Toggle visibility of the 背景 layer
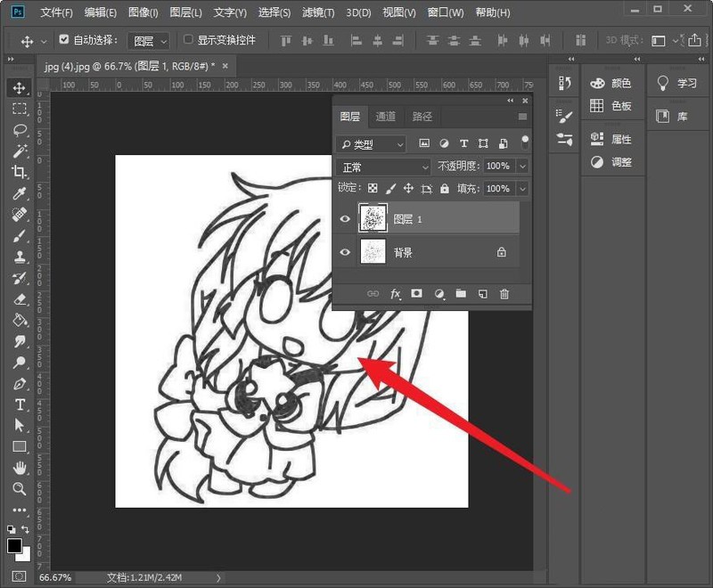This screenshot has height=588, width=713. point(345,253)
